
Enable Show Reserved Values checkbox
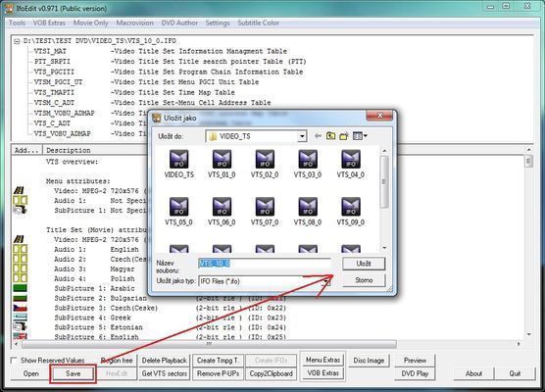click(14, 361)
